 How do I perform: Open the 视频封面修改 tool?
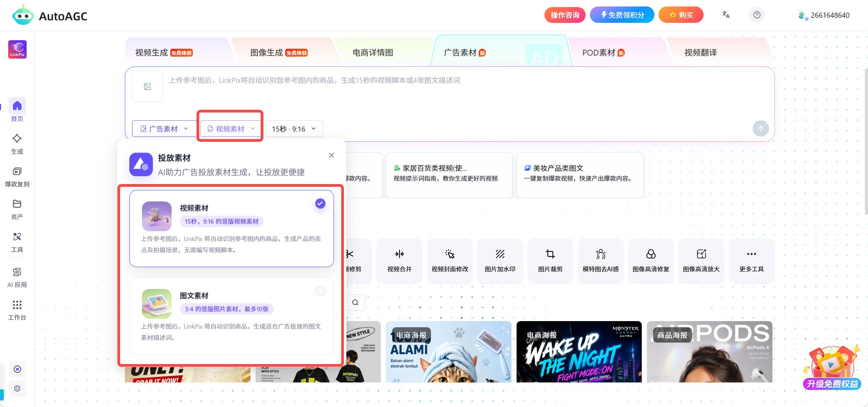click(450, 261)
